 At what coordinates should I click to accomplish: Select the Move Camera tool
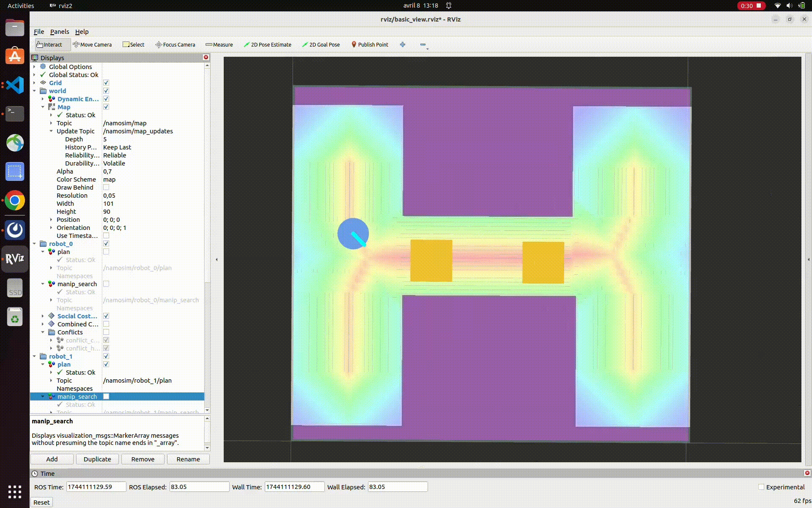pos(92,44)
